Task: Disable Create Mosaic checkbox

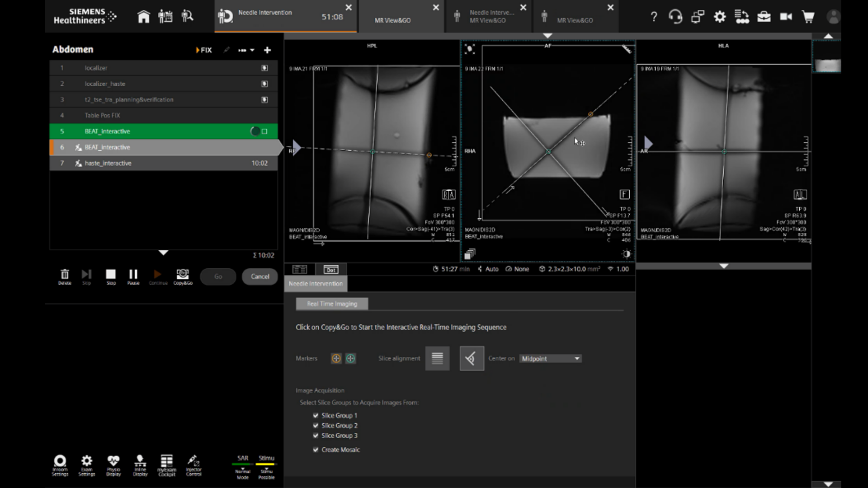Action: pyautogui.click(x=316, y=450)
